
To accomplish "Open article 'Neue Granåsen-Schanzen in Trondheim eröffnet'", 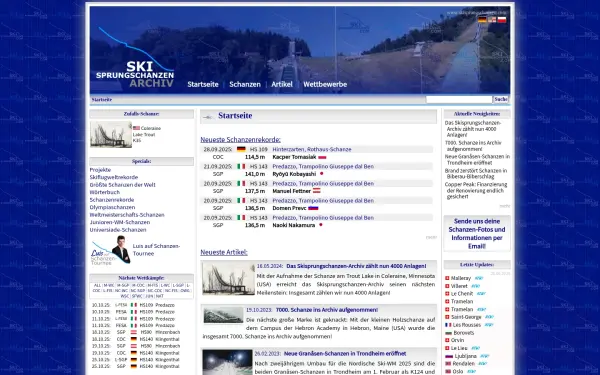I will [x=345, y=354].
